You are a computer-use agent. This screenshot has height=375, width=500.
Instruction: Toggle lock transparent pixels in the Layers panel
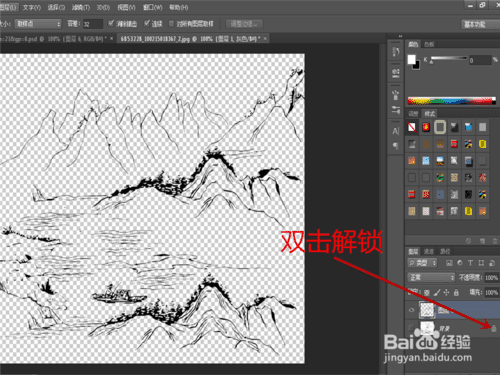(427, 293)
